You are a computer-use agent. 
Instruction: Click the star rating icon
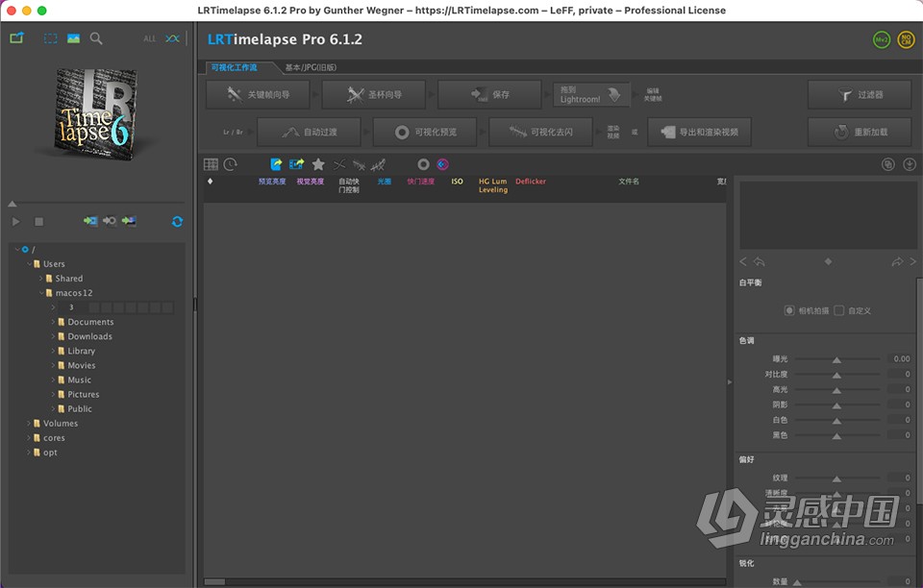(318, 164)
